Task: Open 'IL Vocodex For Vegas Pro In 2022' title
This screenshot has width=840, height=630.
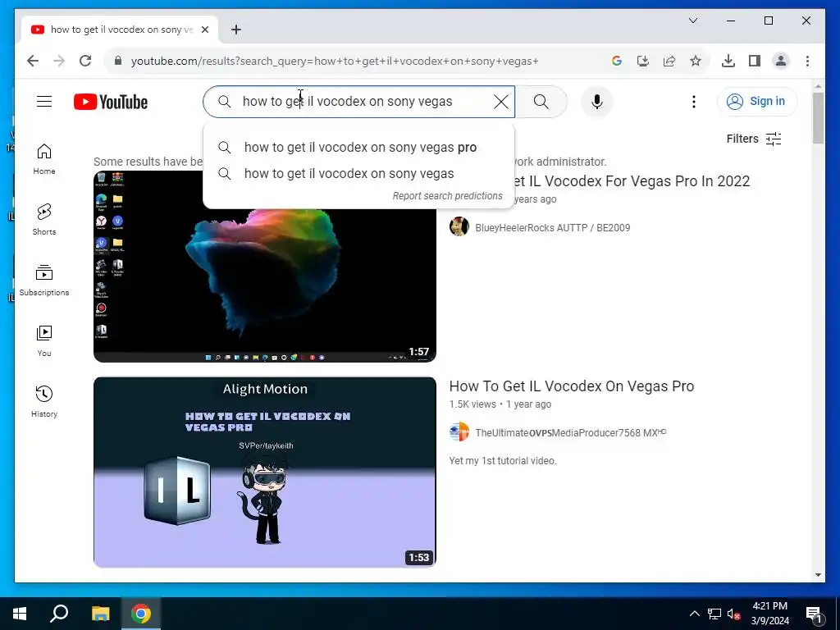Action: point(632,181)
